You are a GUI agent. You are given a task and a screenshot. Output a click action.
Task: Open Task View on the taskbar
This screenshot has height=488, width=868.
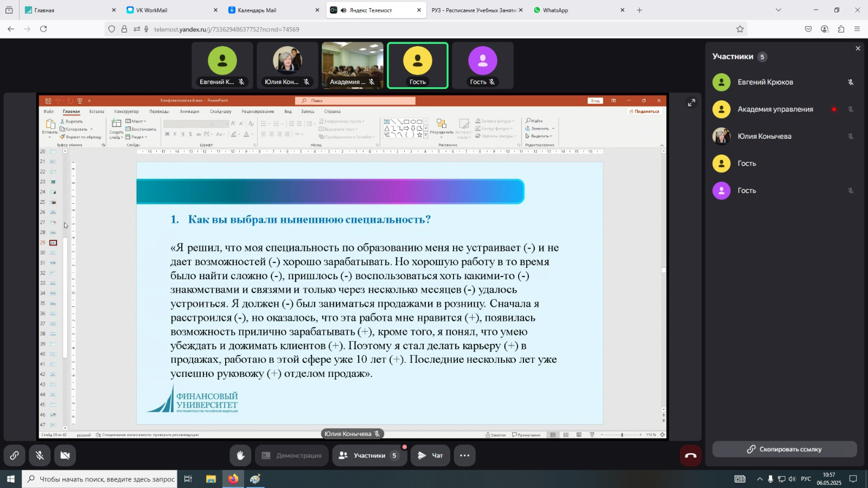click(x=188, y=479)
